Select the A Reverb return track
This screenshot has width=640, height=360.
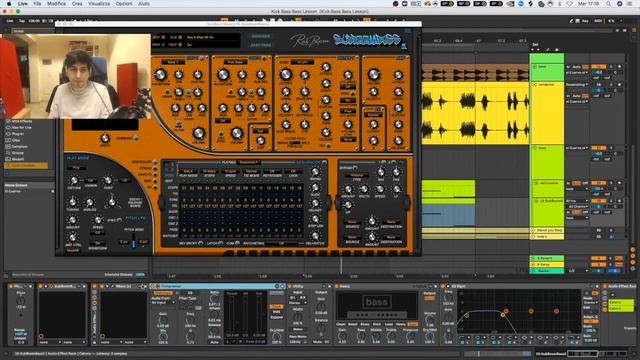coord(547,258)
